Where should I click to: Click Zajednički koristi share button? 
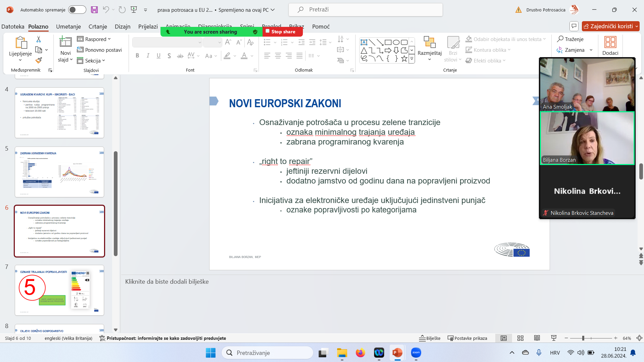(610, 26)
